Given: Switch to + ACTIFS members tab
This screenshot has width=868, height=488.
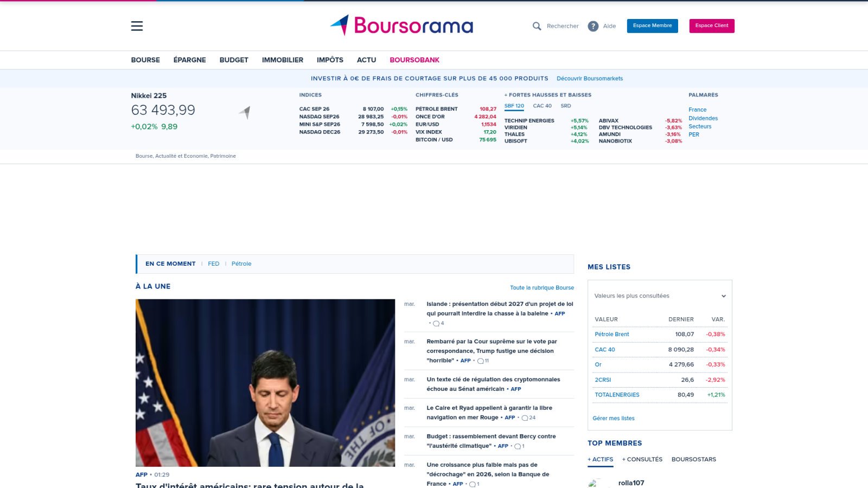Looking at the screenshot, I should tap(601, 459).
